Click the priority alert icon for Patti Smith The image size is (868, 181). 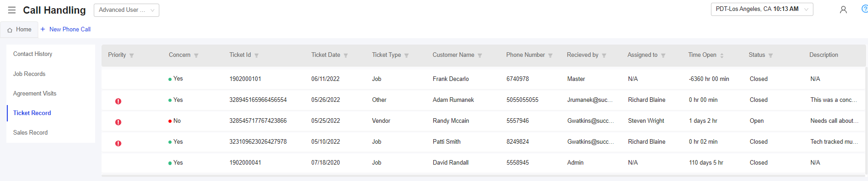[x=118, y=143]
